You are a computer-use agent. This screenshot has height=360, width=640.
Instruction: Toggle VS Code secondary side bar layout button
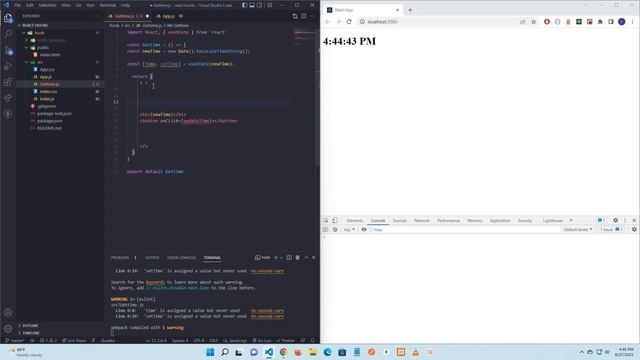[260, 5]
